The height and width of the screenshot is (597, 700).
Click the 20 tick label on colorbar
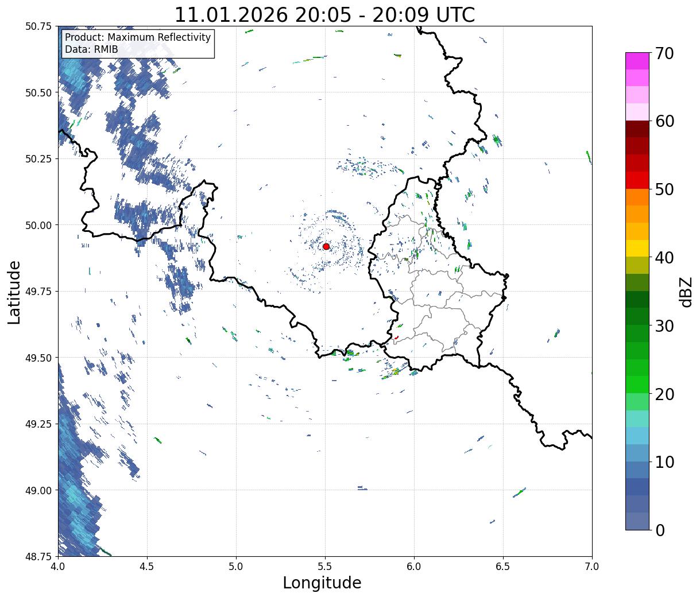click(x=664, y=394)
